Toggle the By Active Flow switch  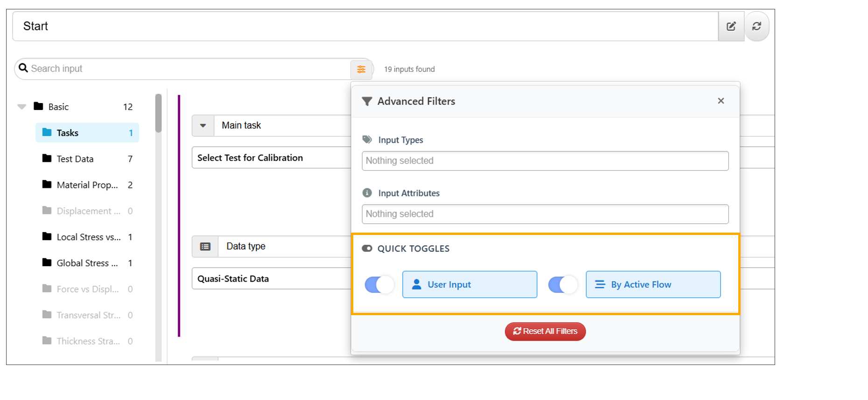pos(562,285)
